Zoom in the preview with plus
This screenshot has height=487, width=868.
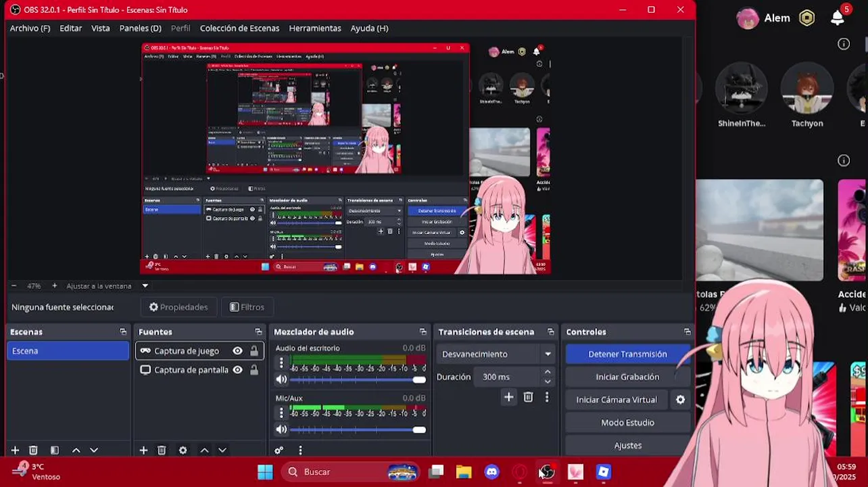(54, 286)
